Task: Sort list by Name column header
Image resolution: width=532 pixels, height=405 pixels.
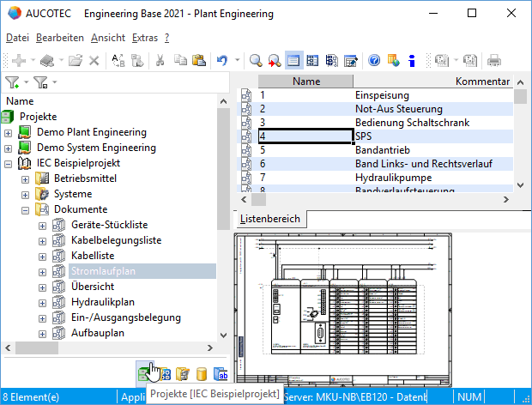Action: point(305,82)
